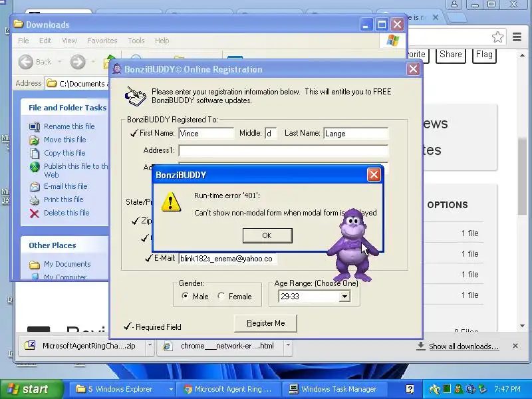The height and width of the screenshot is (399, 532).
Task: Click OK in the run-time error dialog
Action: point(267,235)
